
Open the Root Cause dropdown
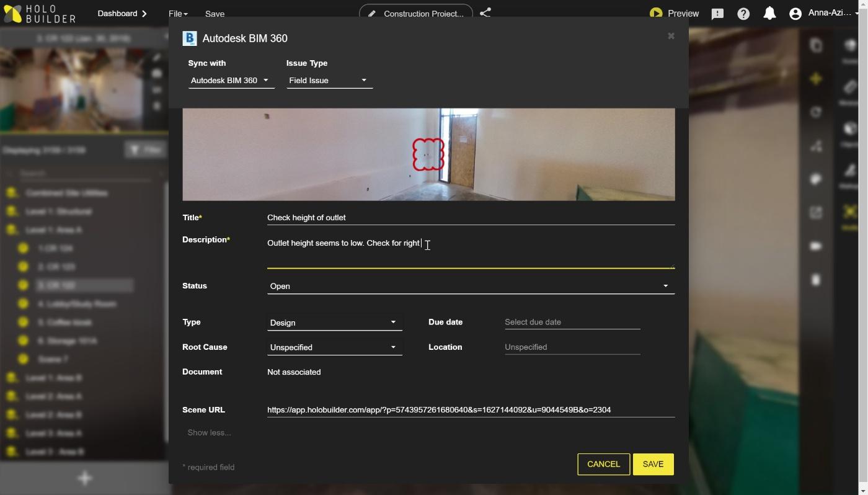point(335,347)
